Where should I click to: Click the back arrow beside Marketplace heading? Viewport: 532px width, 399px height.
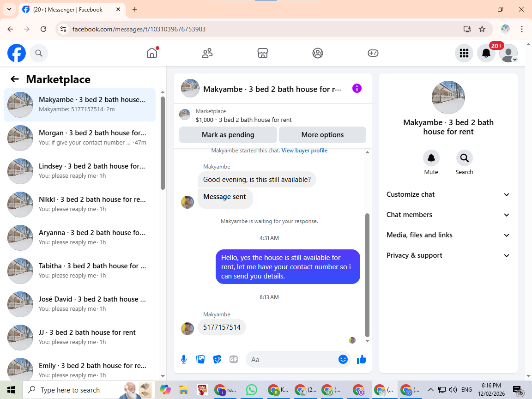[x=15, y=79]
